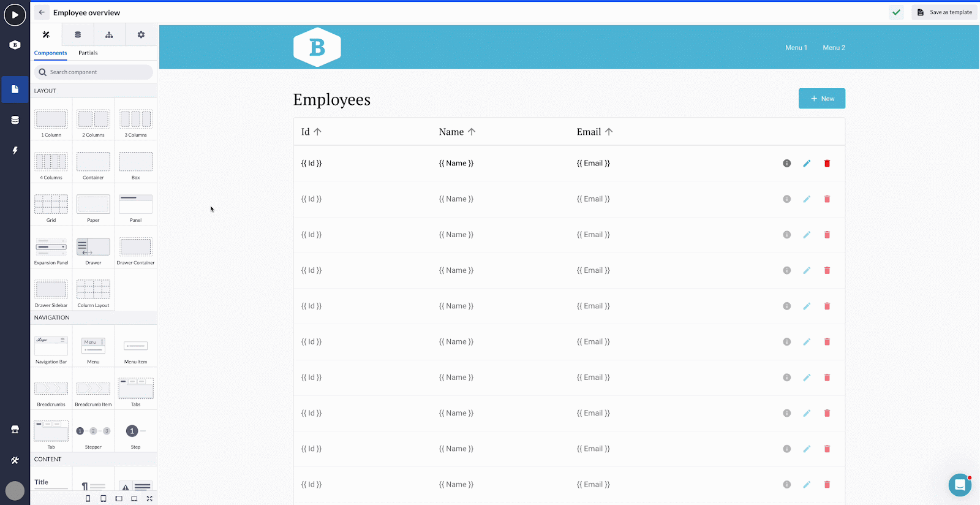Switch to laptop desktop preview size
This screenshot has width=980, height=505.
pos(134,499)
